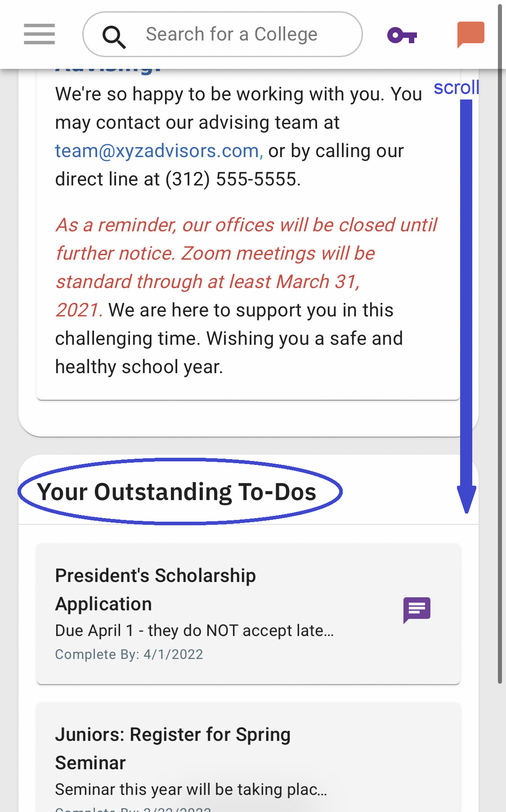Open the hamburger navigation menu
This screenshot has width=506, height=812.
point(40,34)
